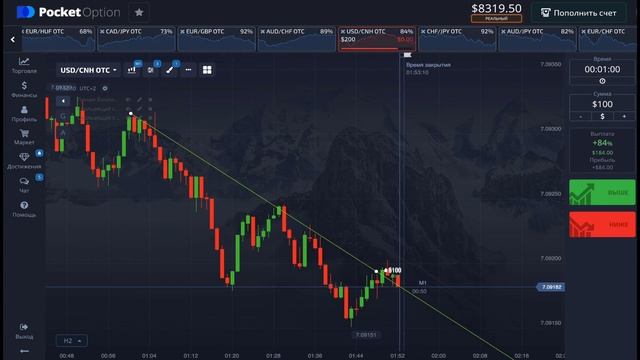Screen dimensions: 640x360
Task: Edit the topmost drawing entry with pencil
Action: pos(139,100)
